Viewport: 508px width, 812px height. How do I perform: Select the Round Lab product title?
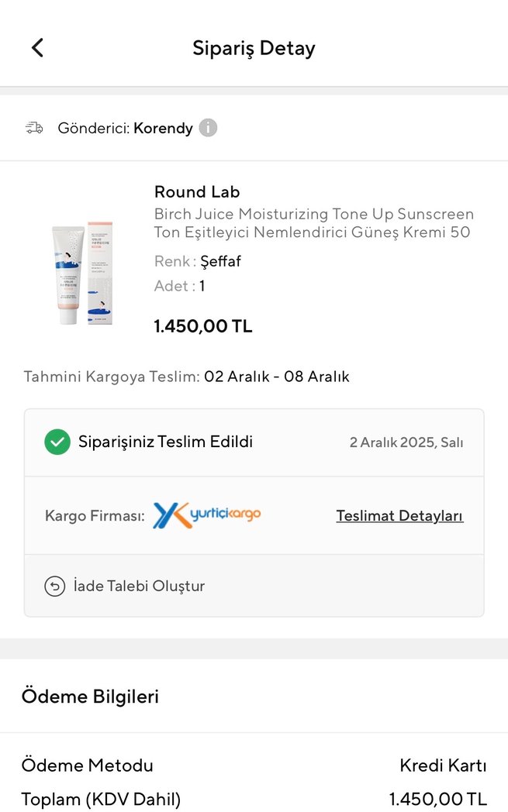click(196, 191)
